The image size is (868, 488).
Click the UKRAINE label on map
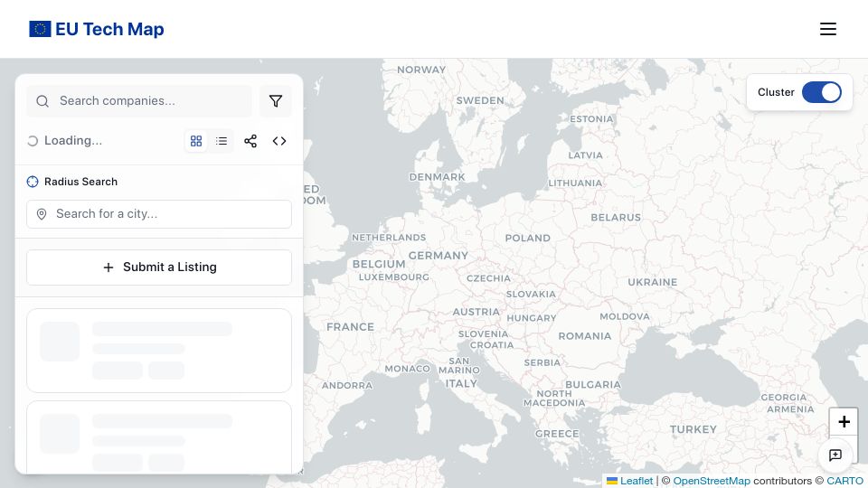click(x=653, y=282)
